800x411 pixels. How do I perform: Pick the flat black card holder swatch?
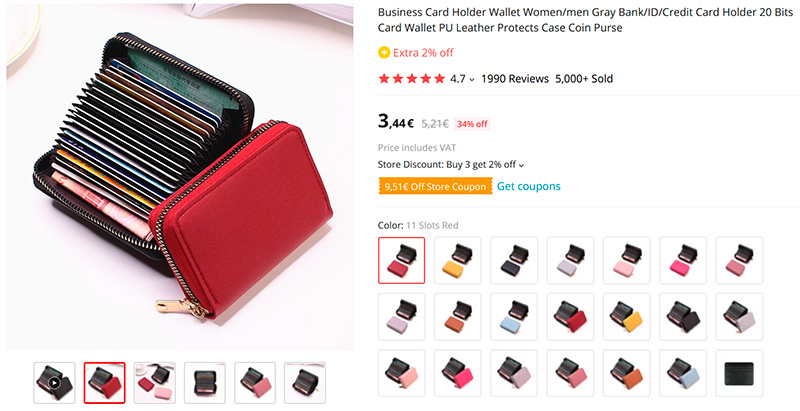(739, 373)
